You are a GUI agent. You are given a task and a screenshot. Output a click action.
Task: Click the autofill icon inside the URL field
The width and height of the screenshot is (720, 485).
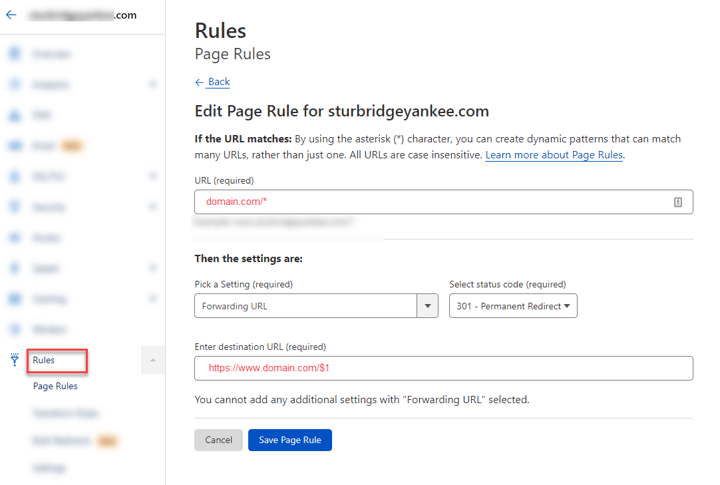[x=678, y=202]
